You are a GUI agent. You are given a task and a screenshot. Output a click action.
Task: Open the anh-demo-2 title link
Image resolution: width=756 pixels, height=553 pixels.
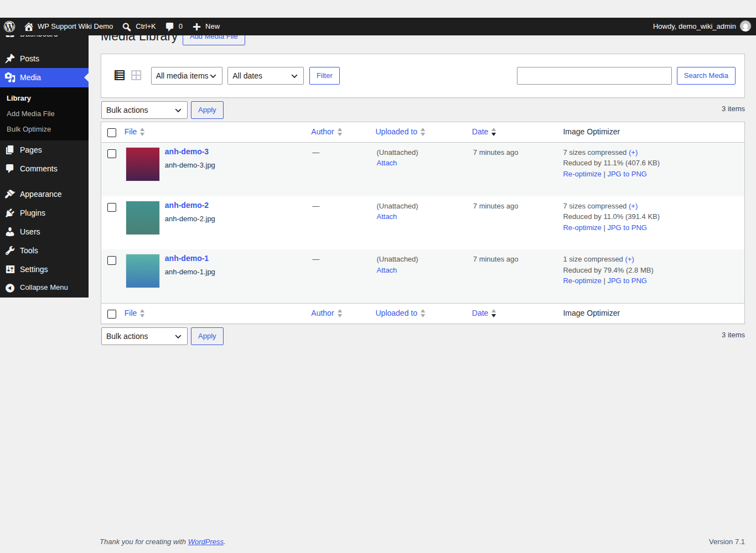tap(187, 205)
